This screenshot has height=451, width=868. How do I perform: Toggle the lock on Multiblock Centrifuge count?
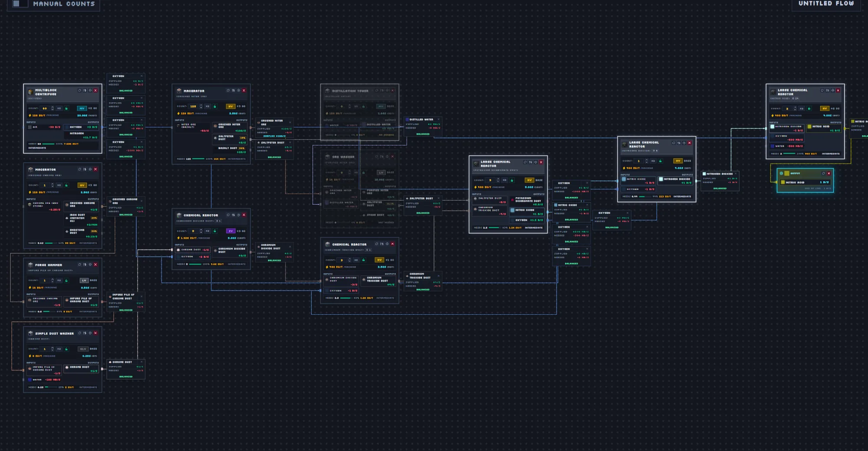tap(66, 108)
